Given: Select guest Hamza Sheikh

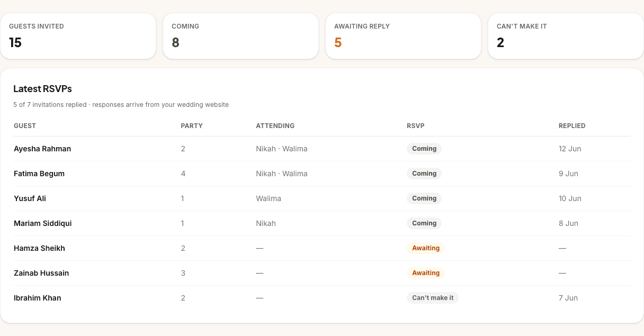Looking at the screenshot, I should pyautogui.click(x=39, y=248).
